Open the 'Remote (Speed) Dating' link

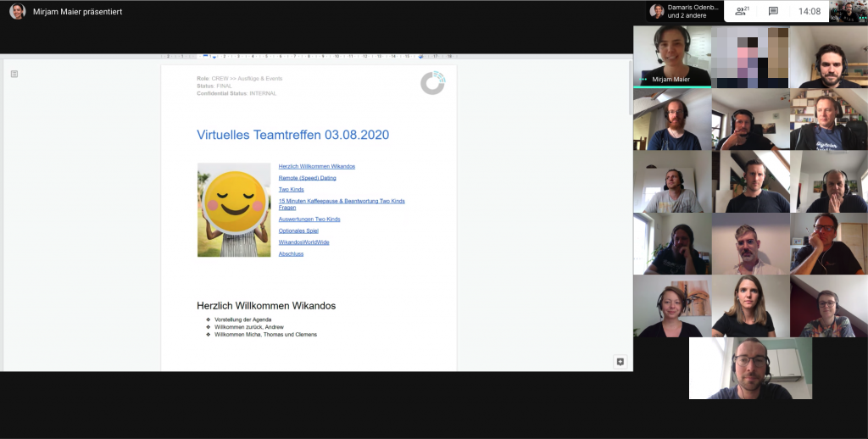pos(307,178)
